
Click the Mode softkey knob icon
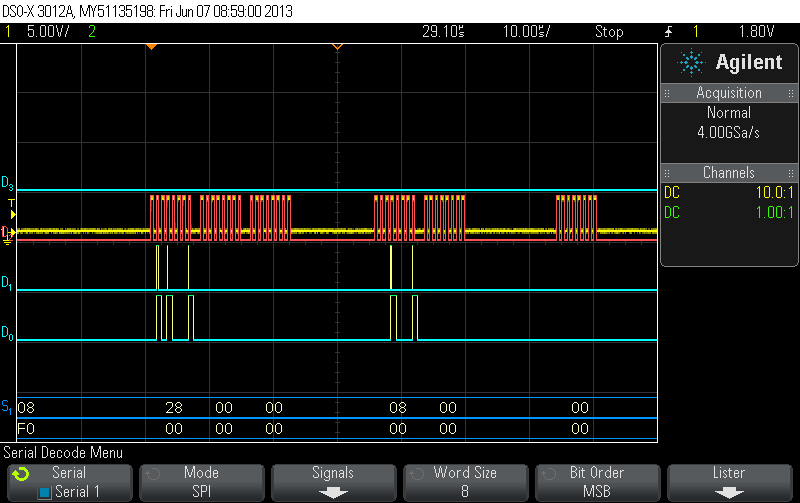pos(153,474)
